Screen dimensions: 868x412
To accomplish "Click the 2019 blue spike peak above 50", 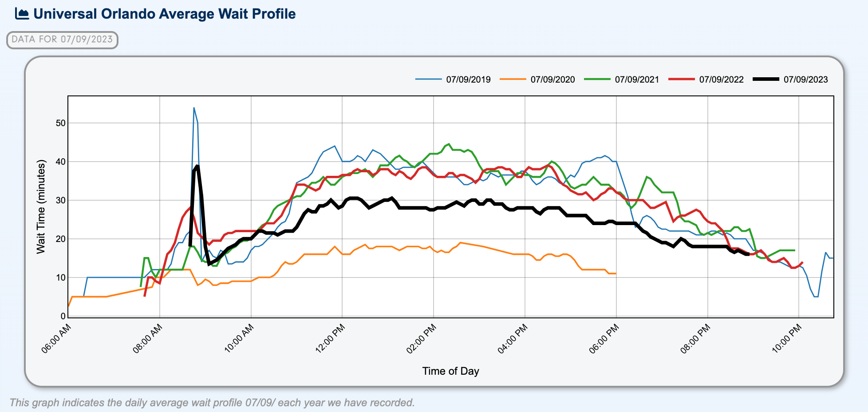I will pos(194,108).
